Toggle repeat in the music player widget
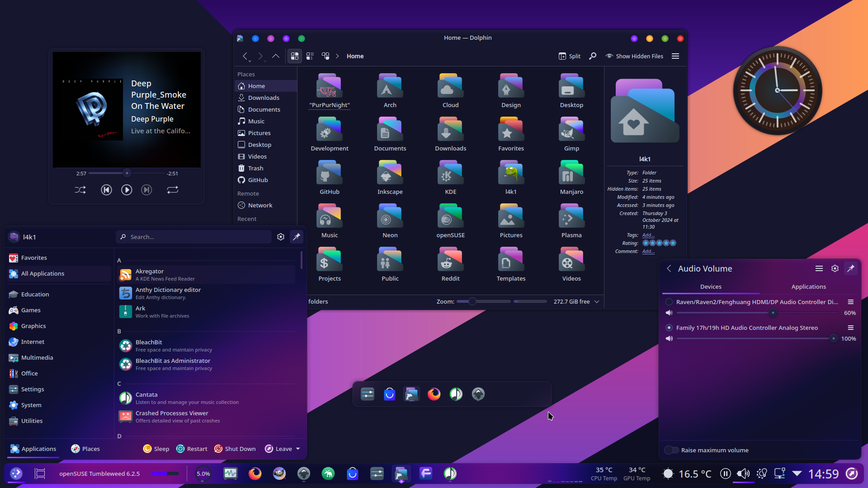 coord(173,190)
